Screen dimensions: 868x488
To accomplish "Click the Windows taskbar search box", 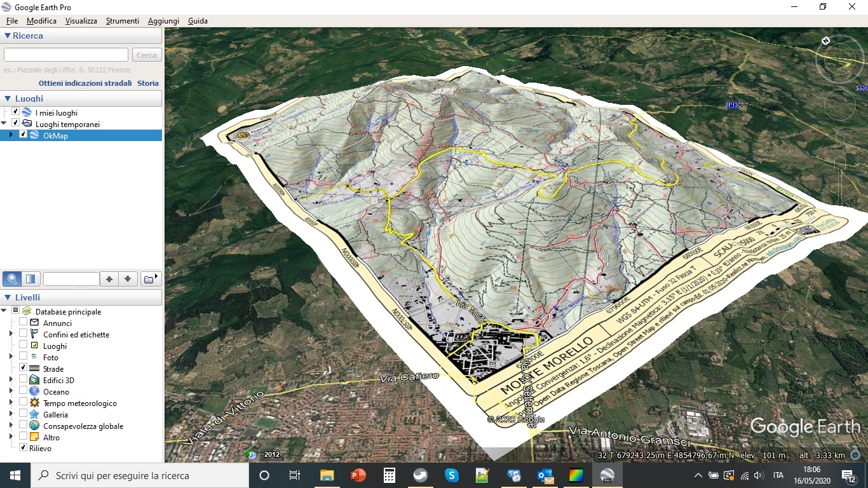I will point(124,475).
